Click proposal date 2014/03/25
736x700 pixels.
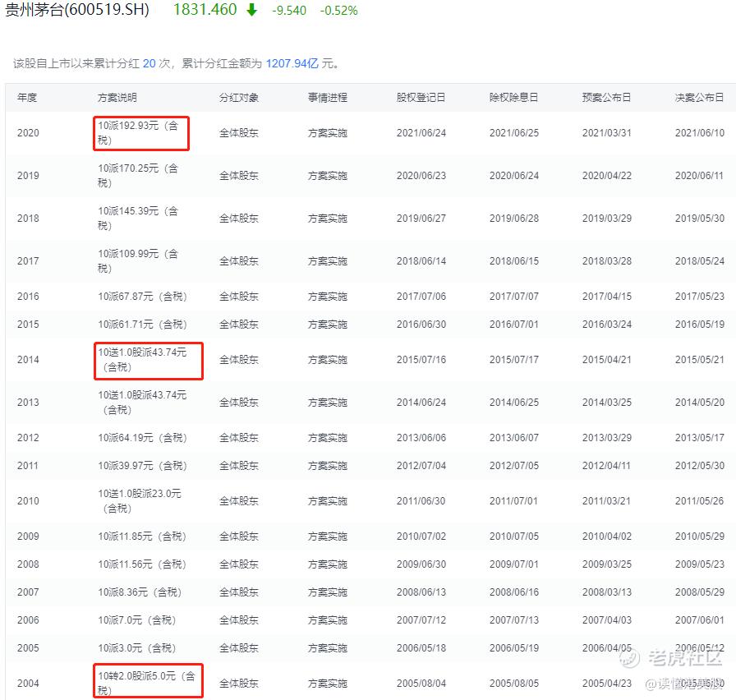(x=607, y=403)
